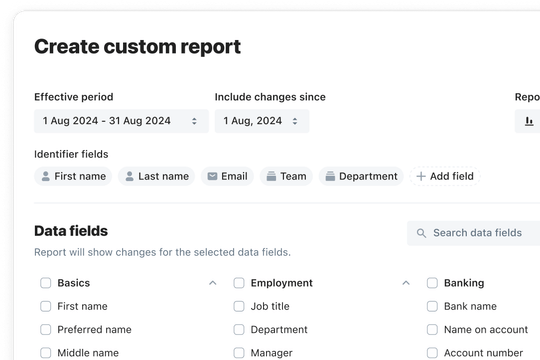The height and width of the screenshot is (360, 540).
Task: Click the Data fields heading
Action: pyautogui.click(x=71, y=231)
